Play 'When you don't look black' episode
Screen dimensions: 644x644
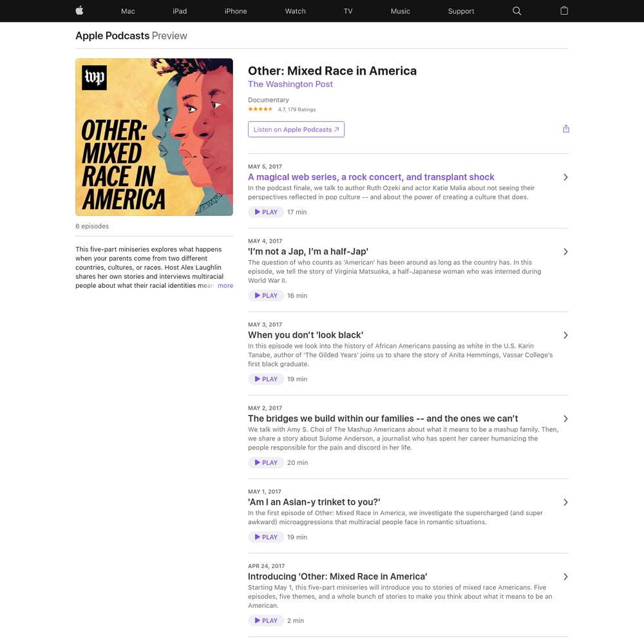coord(266,379)
